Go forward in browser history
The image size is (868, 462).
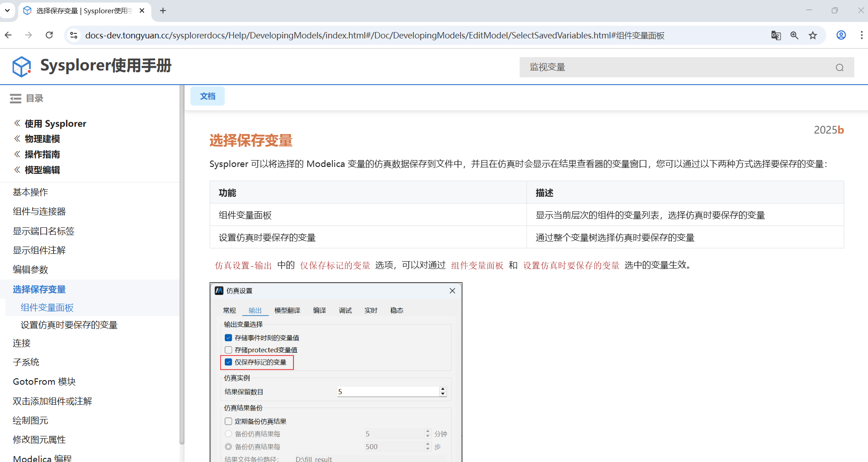click(28, 35)
